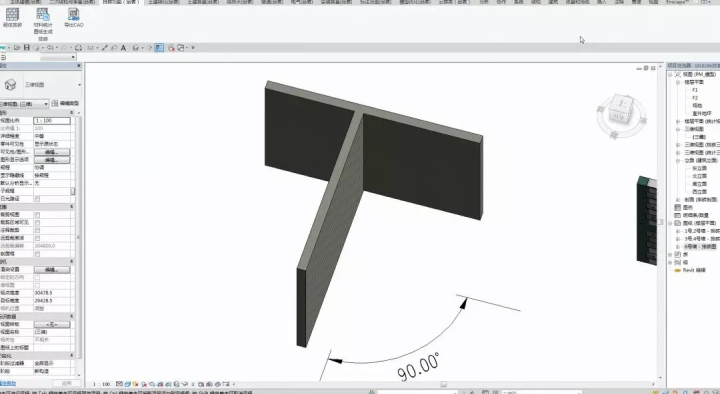The height and width of the screenshot is (394, 720).
Task: Click Edit button for graphic display options
Action: pyautogui.click(x=51, y=160)
